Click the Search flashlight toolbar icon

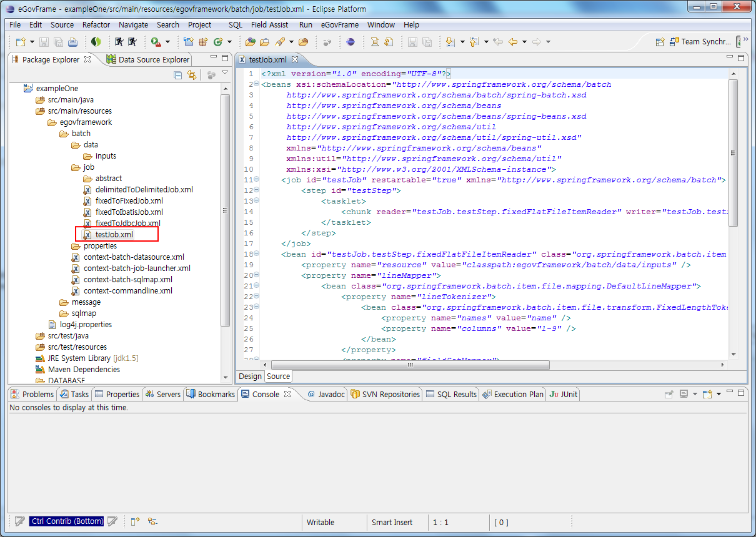point(280,42)
